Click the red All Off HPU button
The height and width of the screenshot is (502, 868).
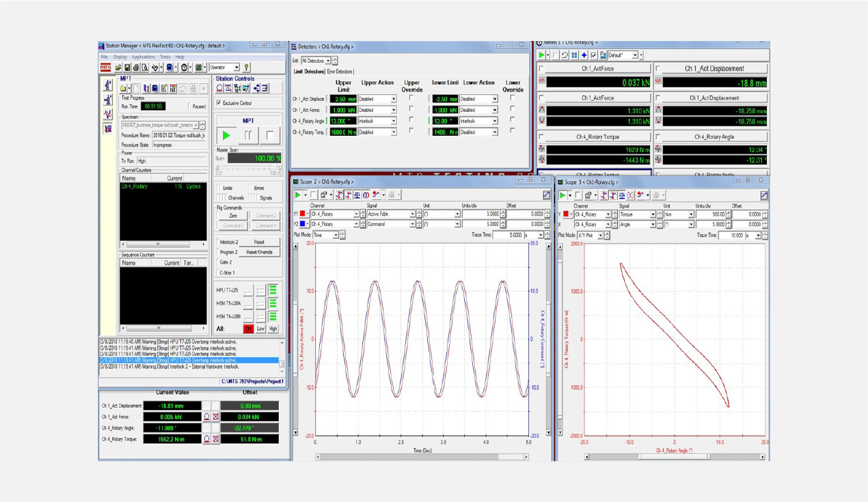coord(248,329)
